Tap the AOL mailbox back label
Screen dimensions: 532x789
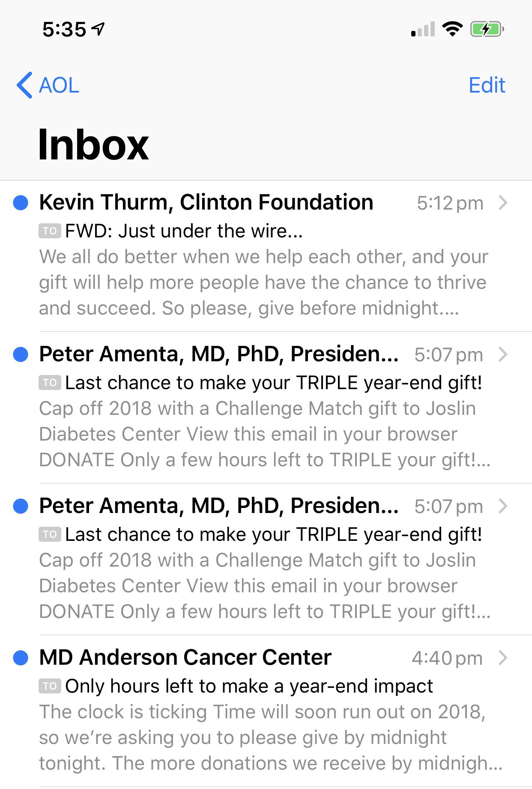pyautogui.click(x=59, y=85)
